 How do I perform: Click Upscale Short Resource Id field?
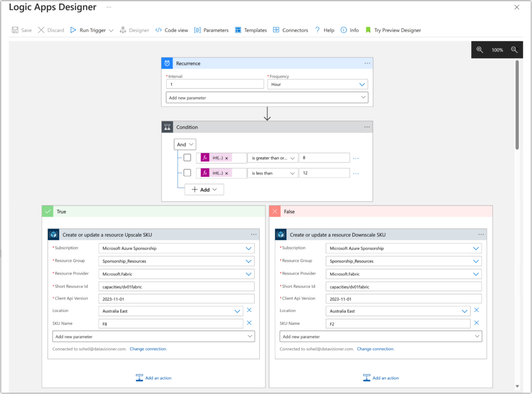pos(177,287)
